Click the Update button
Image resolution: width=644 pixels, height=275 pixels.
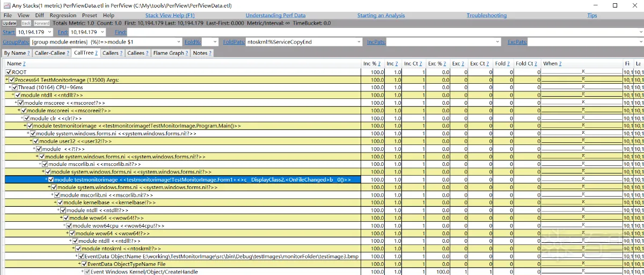[9, 24]
